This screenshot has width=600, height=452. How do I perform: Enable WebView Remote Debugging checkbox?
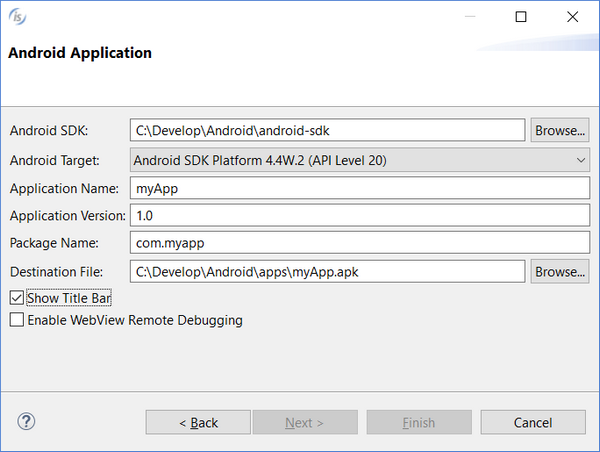pos(16,320)
